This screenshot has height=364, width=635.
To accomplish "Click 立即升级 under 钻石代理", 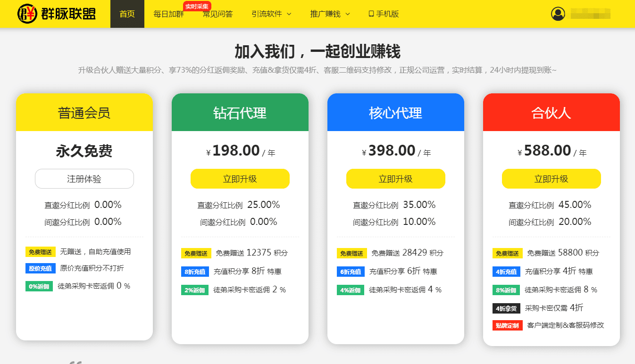I will (x=240, y=179).
